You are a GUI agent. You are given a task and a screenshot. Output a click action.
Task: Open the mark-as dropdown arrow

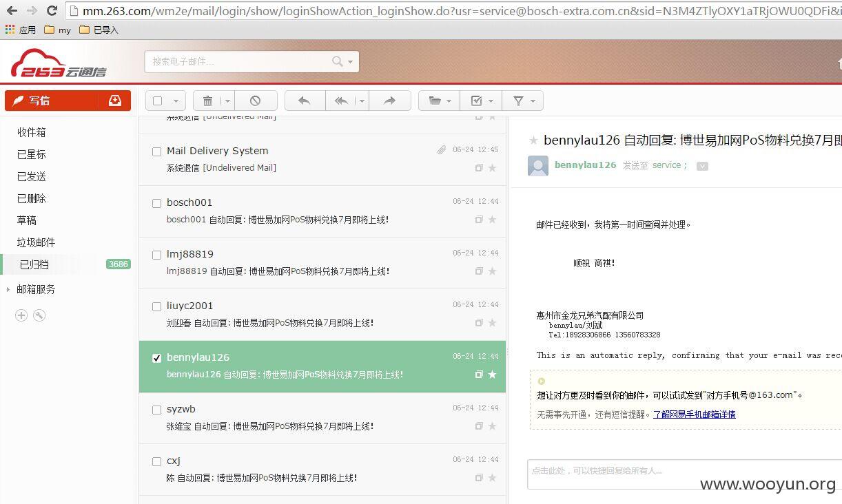[x=491, y=101]
